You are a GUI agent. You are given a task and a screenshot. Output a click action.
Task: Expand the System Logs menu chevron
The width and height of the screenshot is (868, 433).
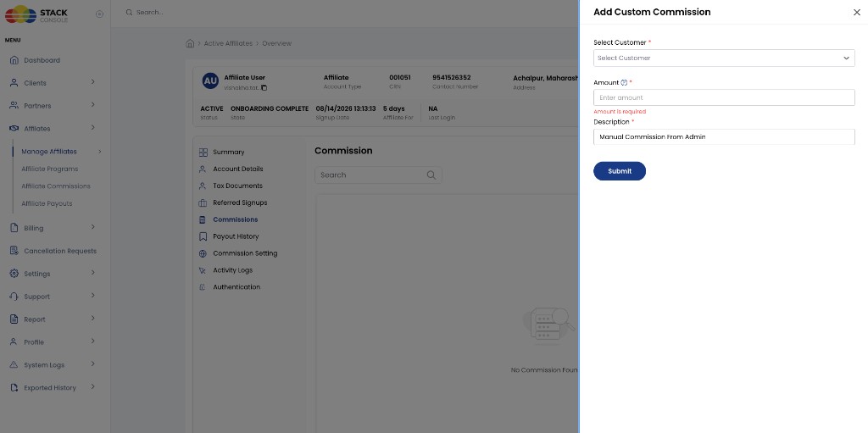point(92,364)
